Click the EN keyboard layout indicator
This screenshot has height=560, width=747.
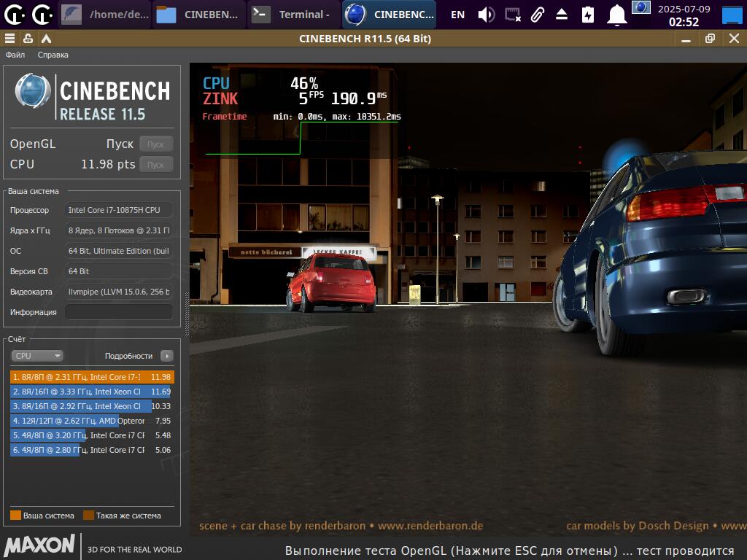pyautogui.click(x=457, y=15)
